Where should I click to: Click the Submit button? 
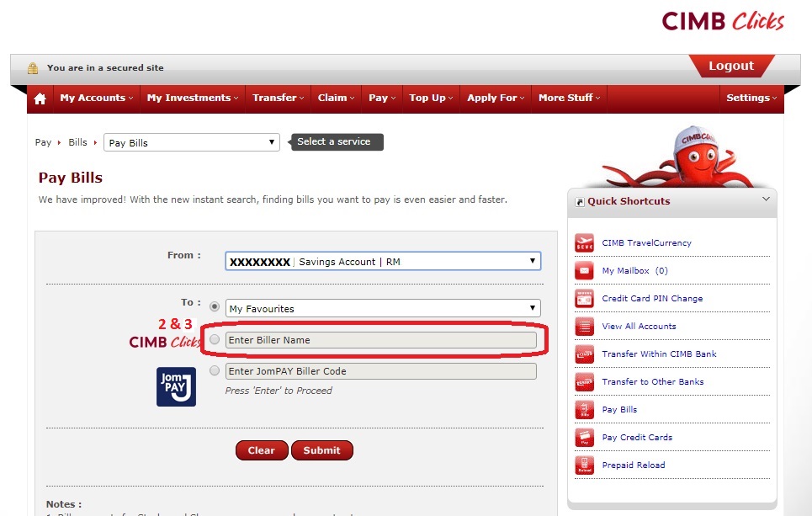322,450
